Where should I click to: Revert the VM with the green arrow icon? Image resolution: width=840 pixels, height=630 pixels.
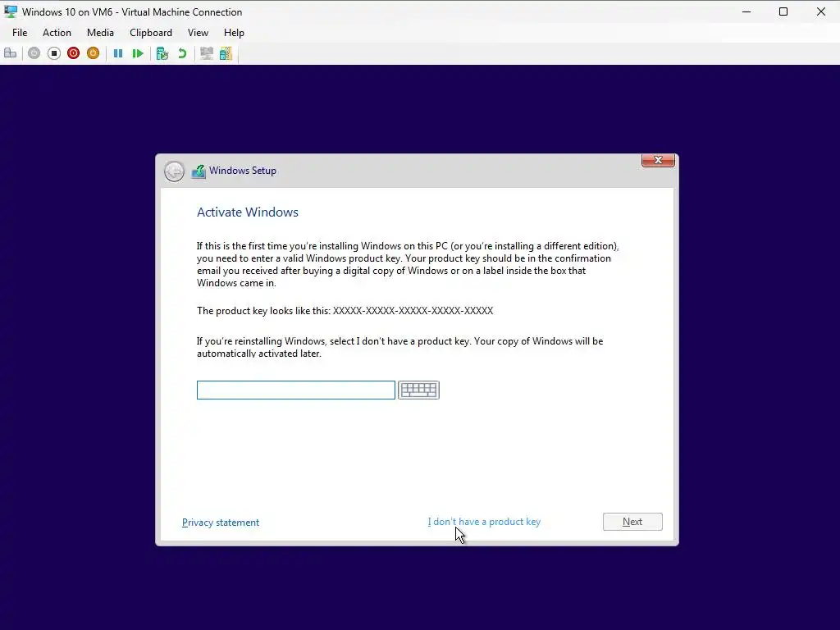click(182, 53)
